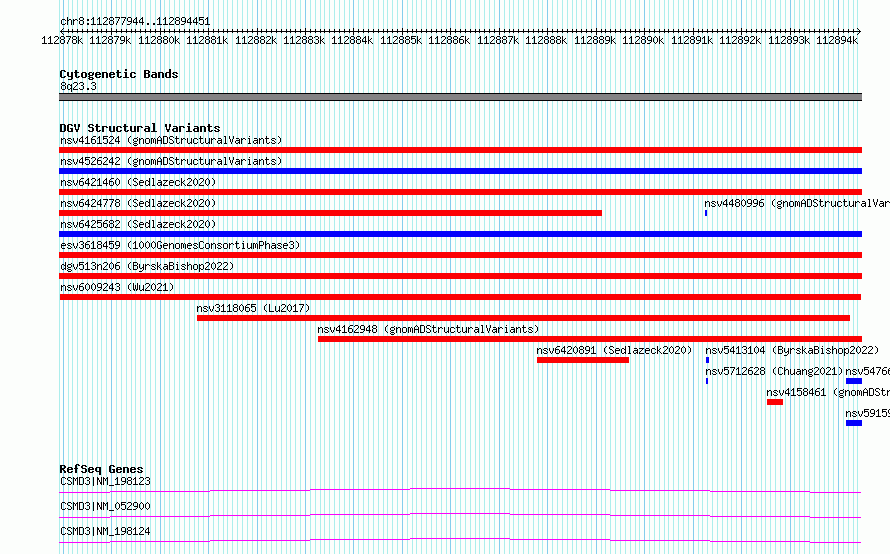Click the nsv4480996 variant label
The image size is (890, 554).
[x=797, y=203]
